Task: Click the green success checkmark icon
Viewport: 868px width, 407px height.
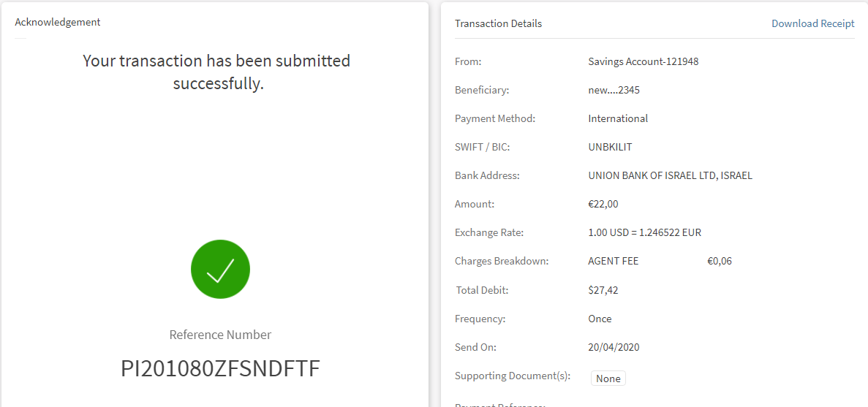Action: tap(220, 269)
